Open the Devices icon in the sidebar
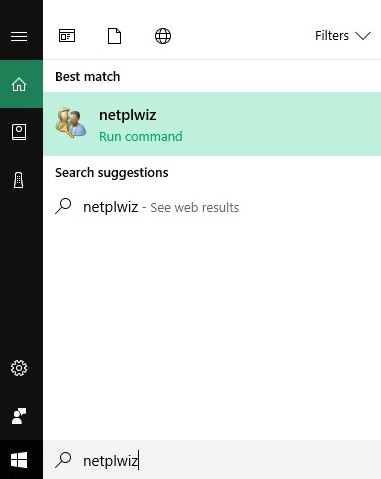381x479 pixels. click(19, 180)
